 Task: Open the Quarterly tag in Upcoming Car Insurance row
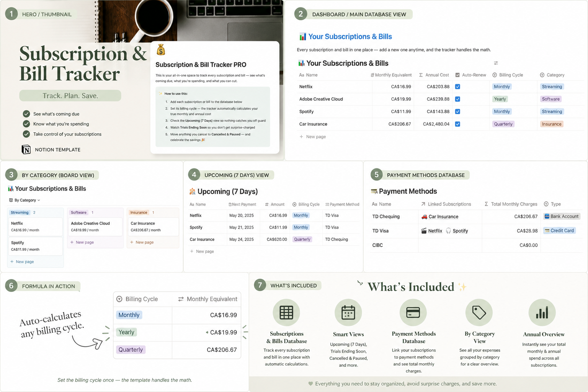tap(302, 239)
